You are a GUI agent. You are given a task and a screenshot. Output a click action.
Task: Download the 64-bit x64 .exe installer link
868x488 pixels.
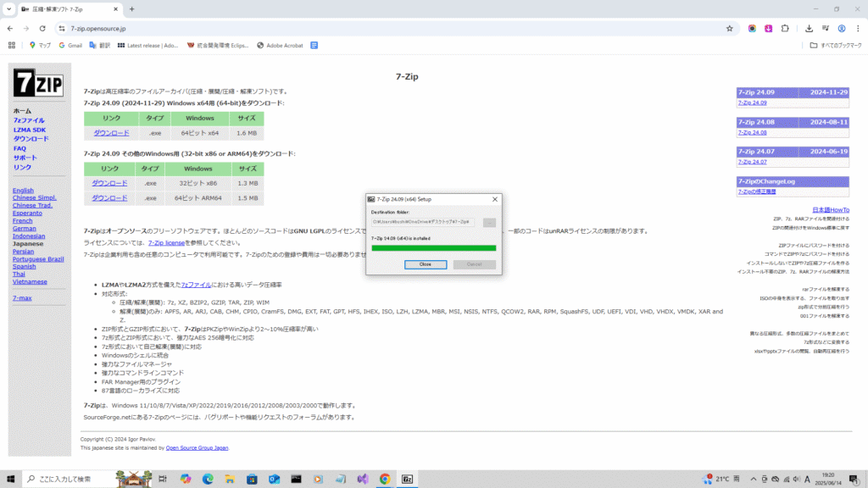pos(111,133)
